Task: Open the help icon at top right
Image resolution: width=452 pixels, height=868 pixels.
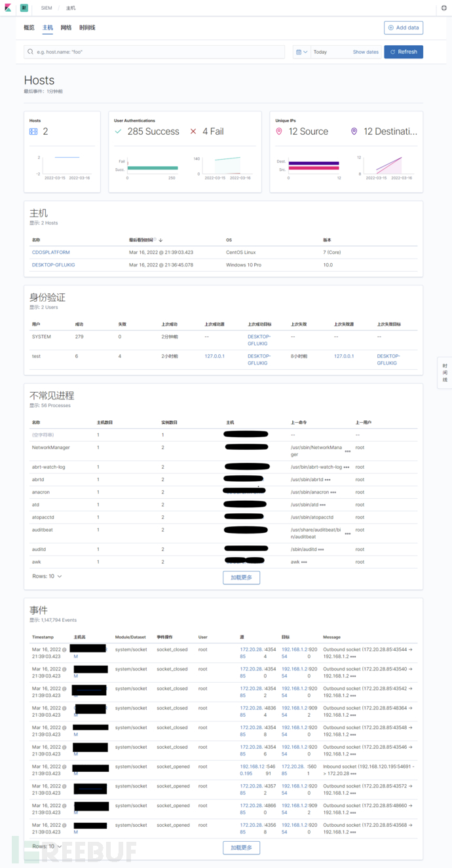Action: pyautogui.click(x=443, y=8)
